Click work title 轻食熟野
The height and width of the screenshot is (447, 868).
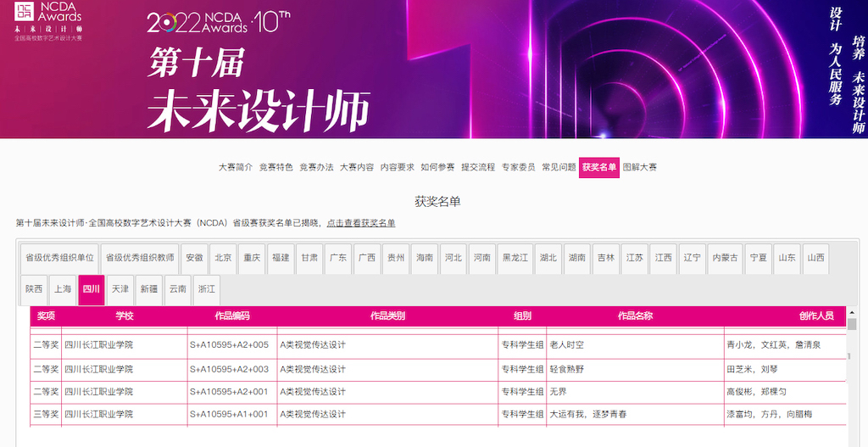click(x=567, y=370)
